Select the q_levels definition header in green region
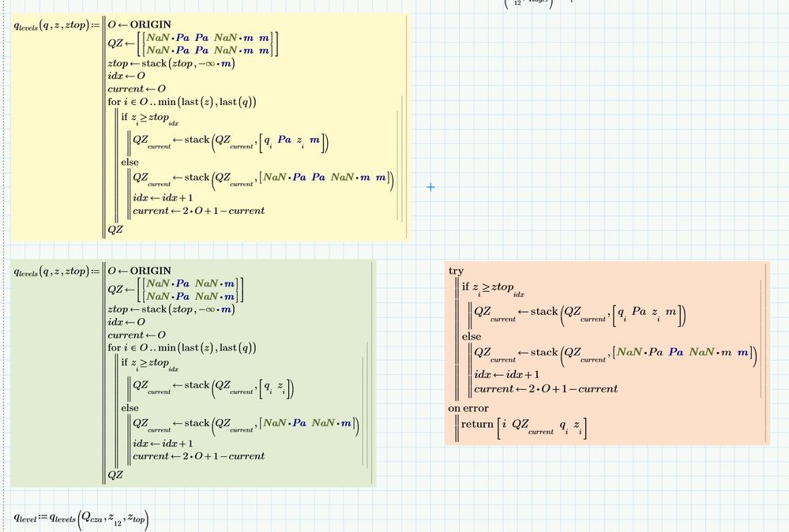789x532 pixels. (x=57, y=272)
